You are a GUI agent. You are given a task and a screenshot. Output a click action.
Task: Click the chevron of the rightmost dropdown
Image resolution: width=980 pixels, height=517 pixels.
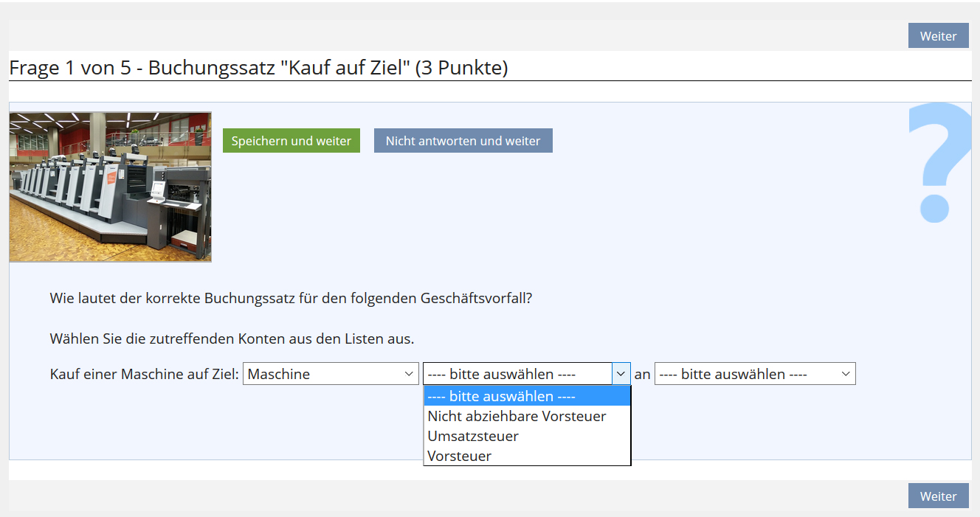pyautogui.click(x=846, y=374)
